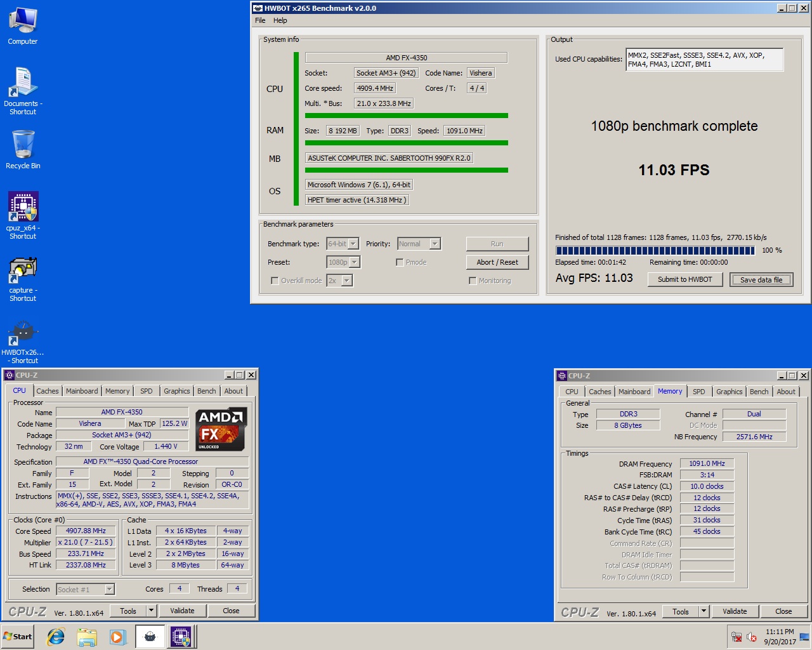Click the benchmark progress bar
Image resolution: width=812 pixels, height=650 pixels.
click(x=655, y=251)
